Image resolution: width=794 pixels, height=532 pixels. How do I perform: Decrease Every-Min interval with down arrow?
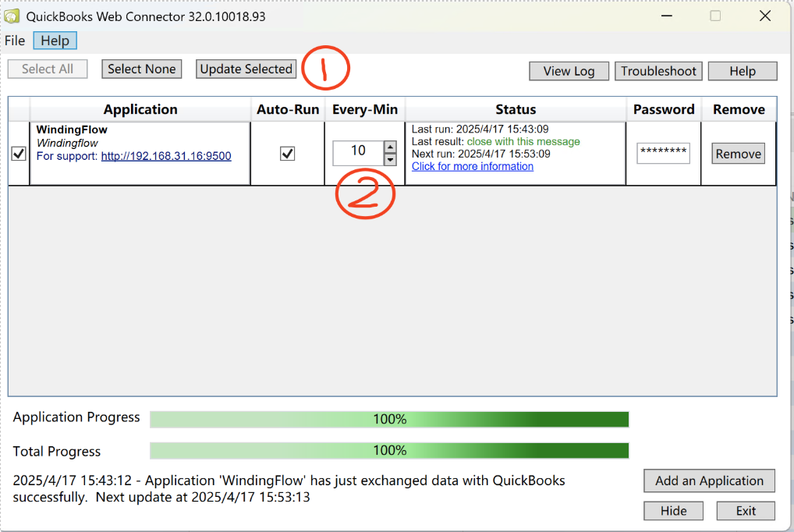click(x=390, y=160)
